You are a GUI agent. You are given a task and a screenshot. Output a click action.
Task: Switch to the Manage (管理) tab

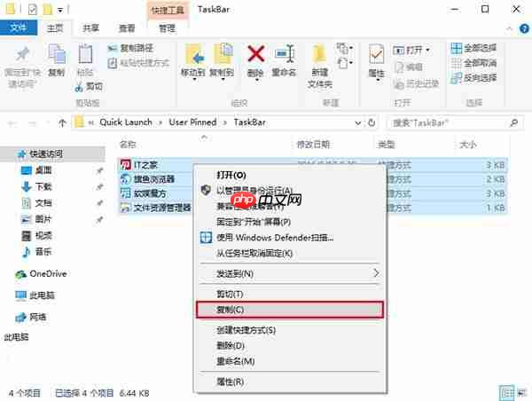[x=168, y=28]
